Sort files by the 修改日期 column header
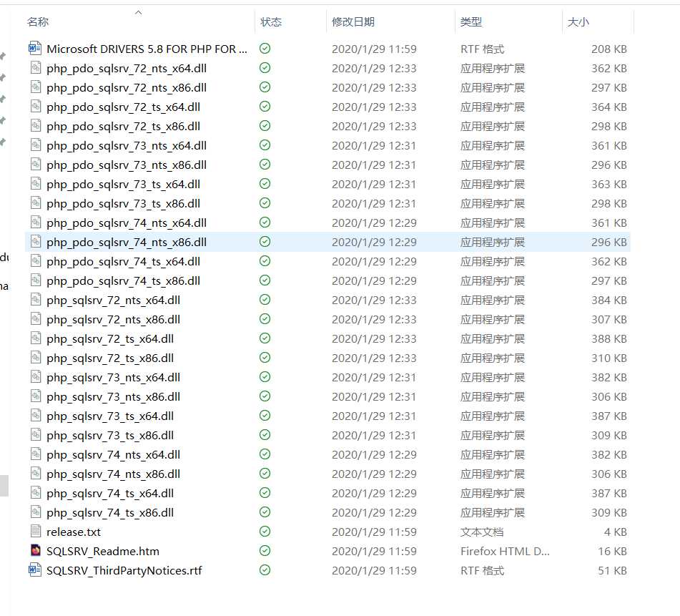 click(x=353, y=21)
